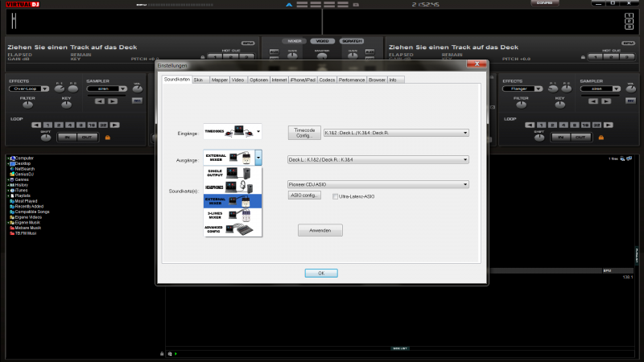Open GeniusDJ folder in browser tree
Viewport: 644px width, 362px height.
[x=24, y=174]
